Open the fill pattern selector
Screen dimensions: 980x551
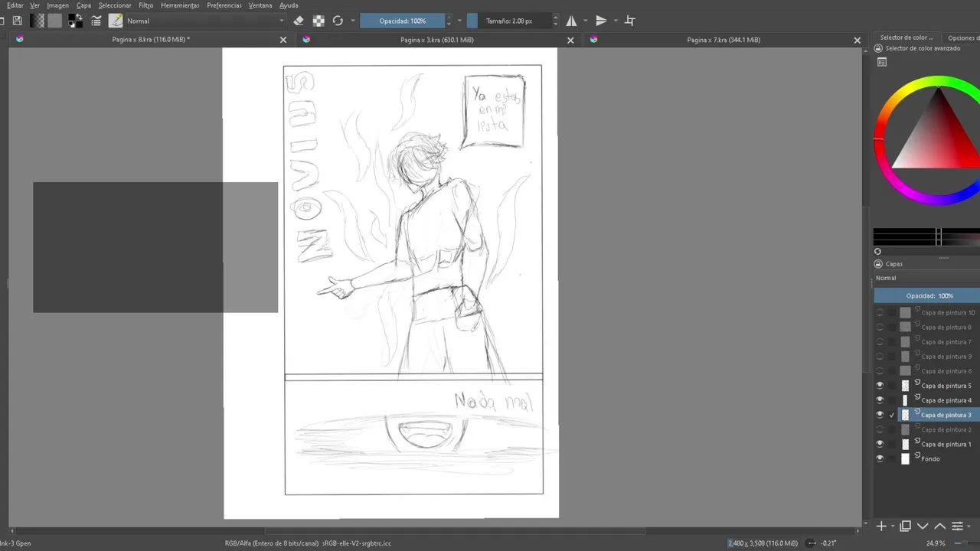point(55,21)
